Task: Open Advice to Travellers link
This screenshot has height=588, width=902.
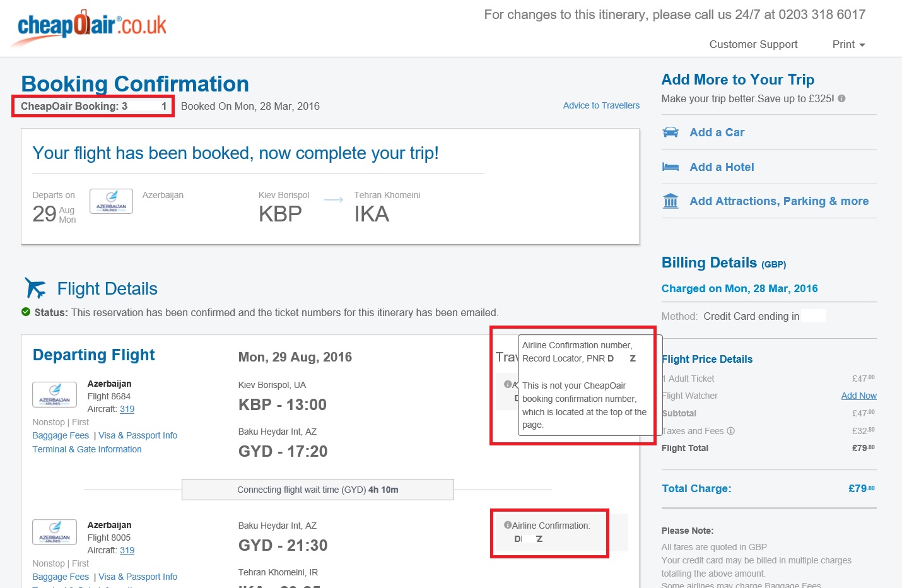Action: [x=601, y=105]
